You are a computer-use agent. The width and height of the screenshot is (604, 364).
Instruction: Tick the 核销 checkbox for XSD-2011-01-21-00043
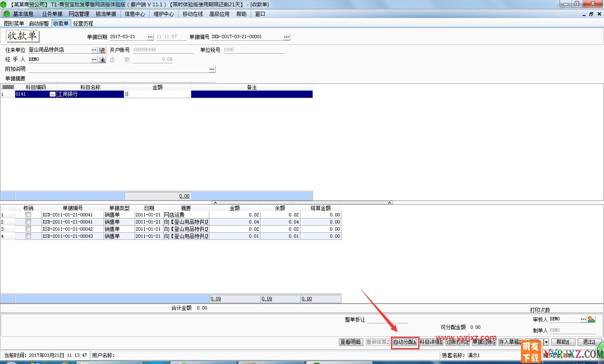coord(28,236)
